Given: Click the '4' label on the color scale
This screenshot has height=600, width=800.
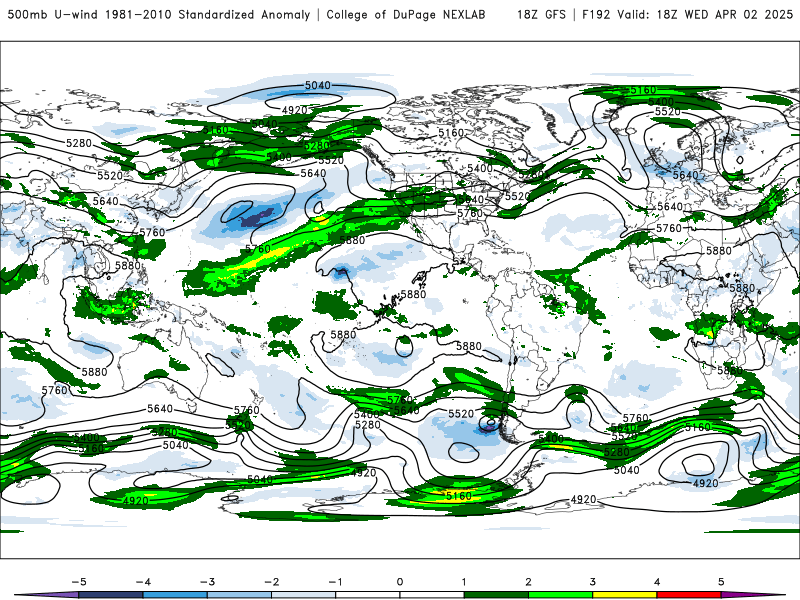Looking at the screenshot, I should tap(657, 582).
